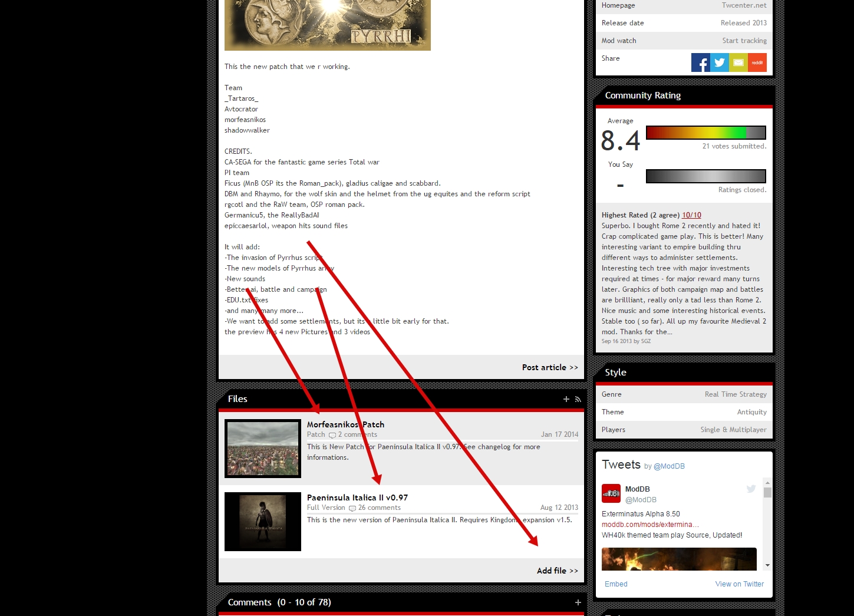This screenshot has width=854, height=616.
Task: Open the Morfeasnikos Patch file link
Action: point(345,424)
